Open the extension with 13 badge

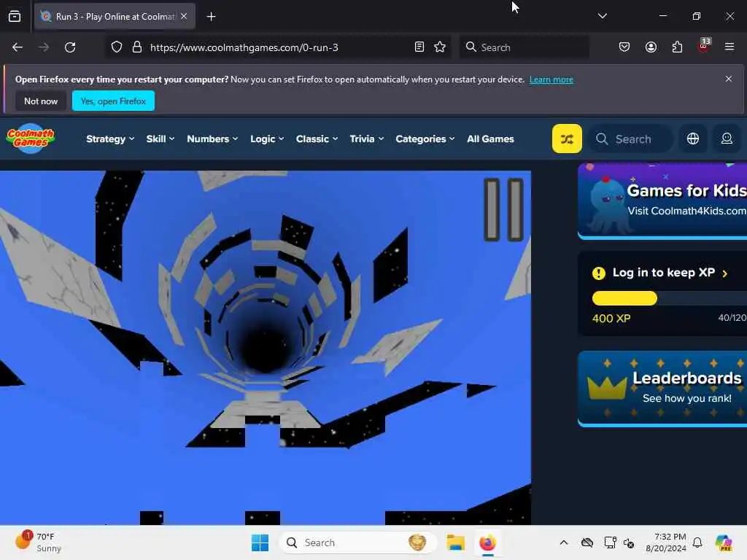click(x=704, y=46)
